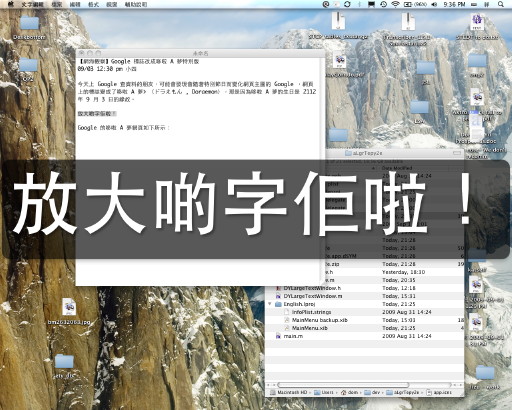Click the main.m file icon
Viewport: 512px width, 410px height.
coord(278,336)
